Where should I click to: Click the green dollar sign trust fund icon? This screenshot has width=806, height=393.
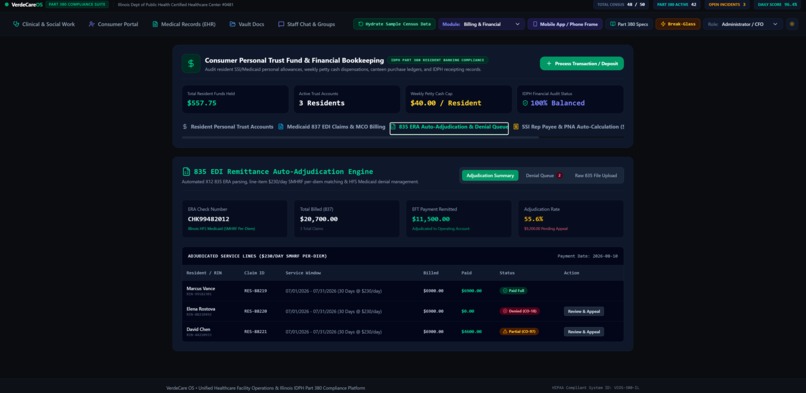(191, 64)
